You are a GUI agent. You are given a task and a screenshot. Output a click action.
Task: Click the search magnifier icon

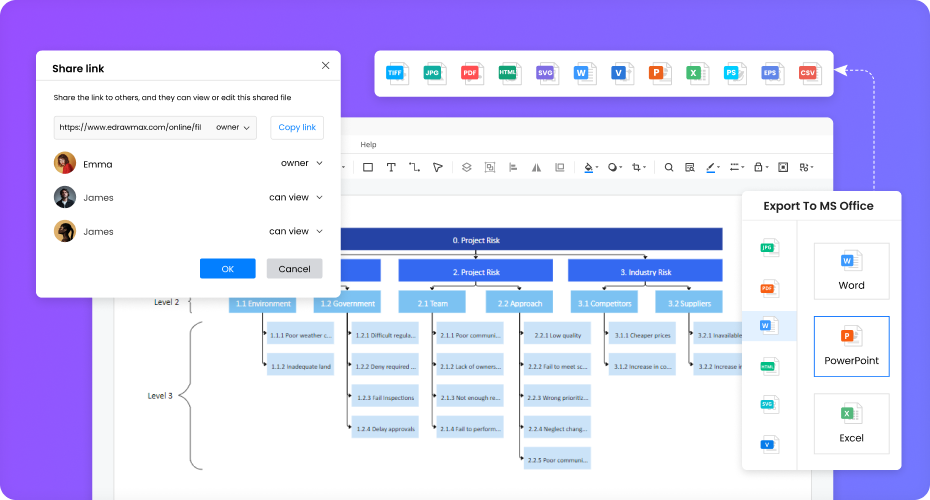pos(669,167)
